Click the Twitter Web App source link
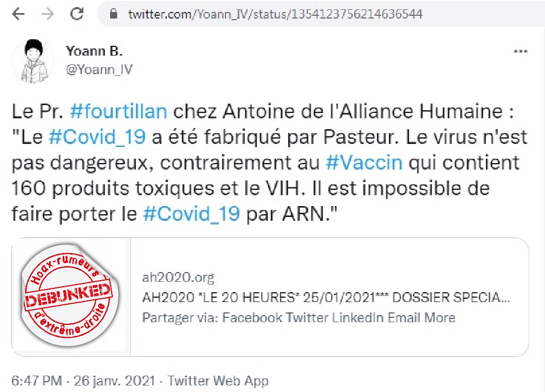This screenshot has width=545, height=392. point(218,381)
